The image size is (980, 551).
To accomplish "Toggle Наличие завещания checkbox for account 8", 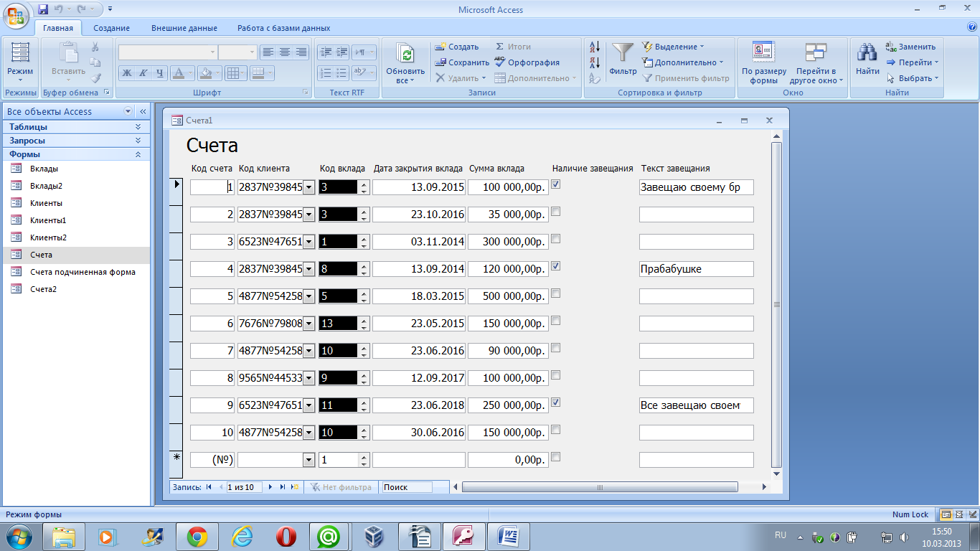I will (556, 375).
